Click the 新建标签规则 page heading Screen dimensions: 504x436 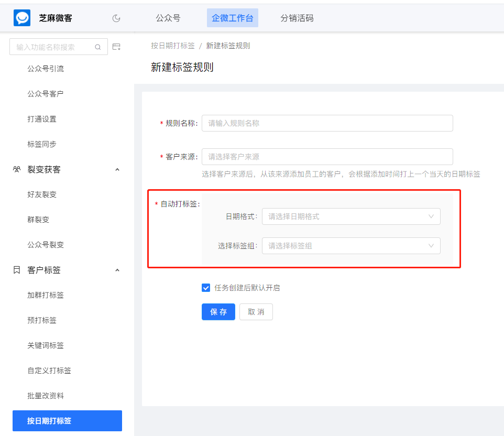pyautogui.click(x=182, y=67)
